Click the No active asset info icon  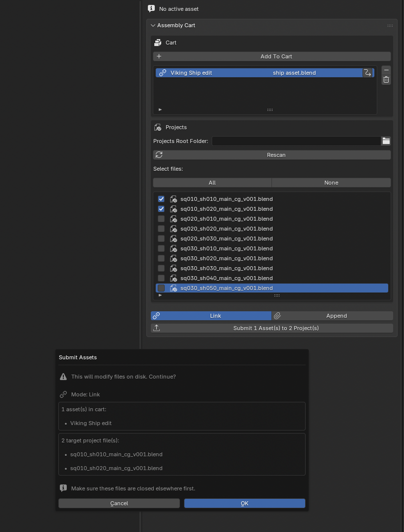point(151,9)
